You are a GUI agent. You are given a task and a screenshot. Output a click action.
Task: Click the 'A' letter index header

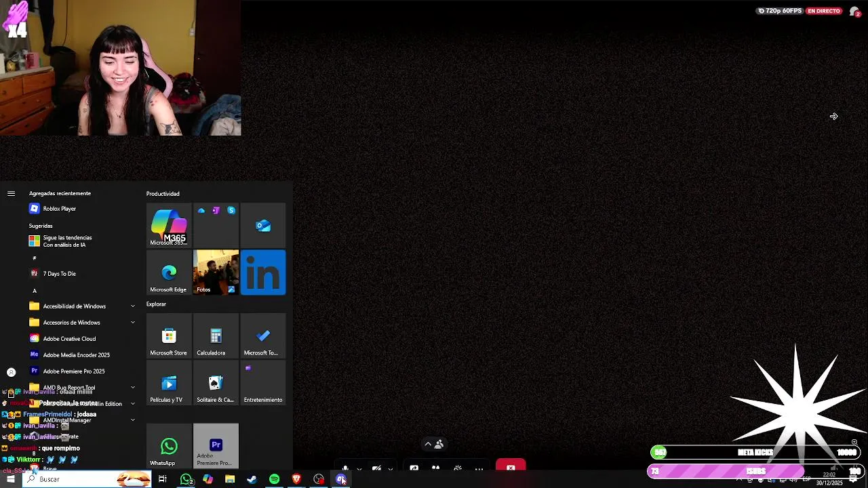(35, 291)
